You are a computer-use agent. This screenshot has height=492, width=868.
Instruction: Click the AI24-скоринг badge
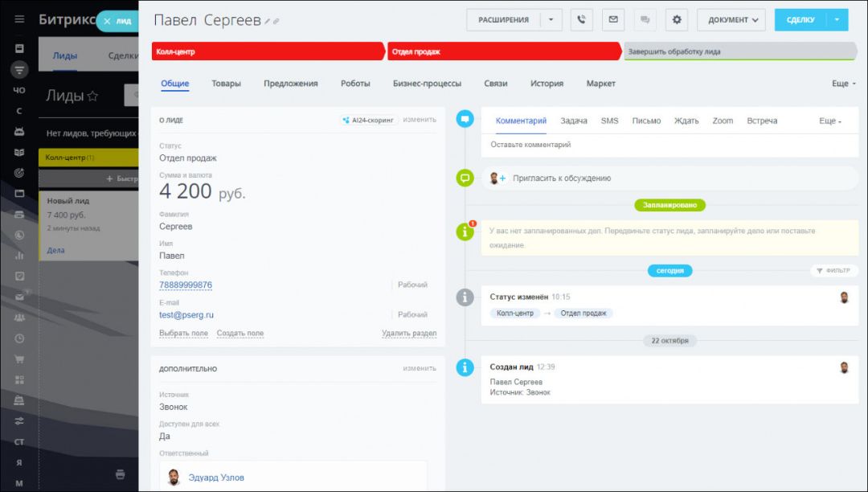[x=369, y=120]
